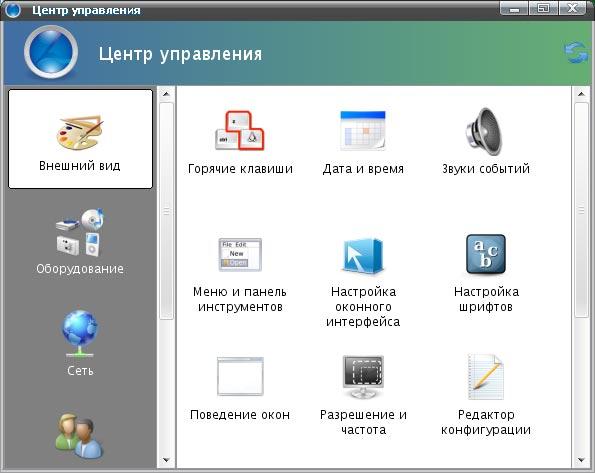Open the Редактор конфигурации pencil icon
This screenshot has width=595, height=473.
click(x=486, y=377)
